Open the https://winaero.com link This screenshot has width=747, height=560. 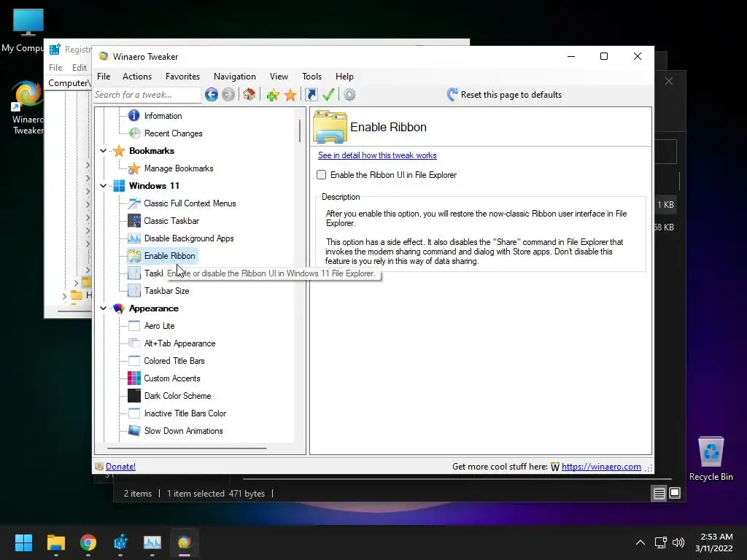coord(601,467)
